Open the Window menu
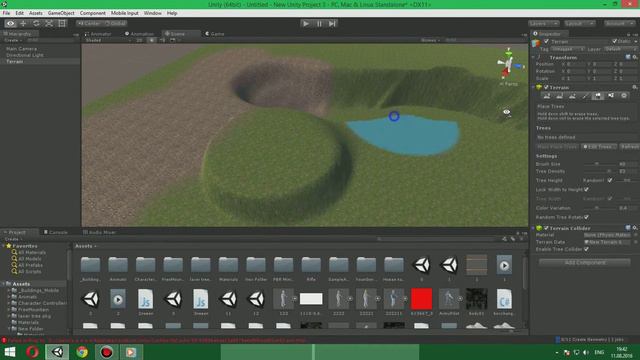 click(x=152, y=13)
